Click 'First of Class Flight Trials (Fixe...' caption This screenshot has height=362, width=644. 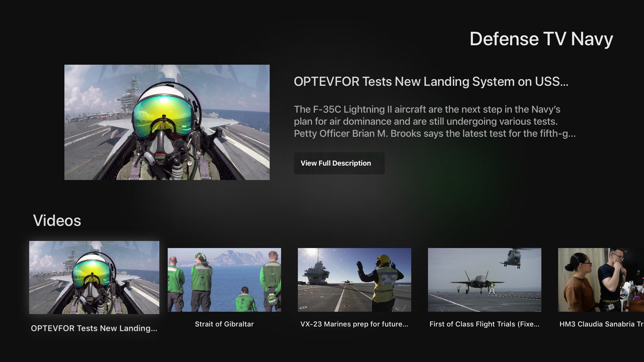(485, 324)
